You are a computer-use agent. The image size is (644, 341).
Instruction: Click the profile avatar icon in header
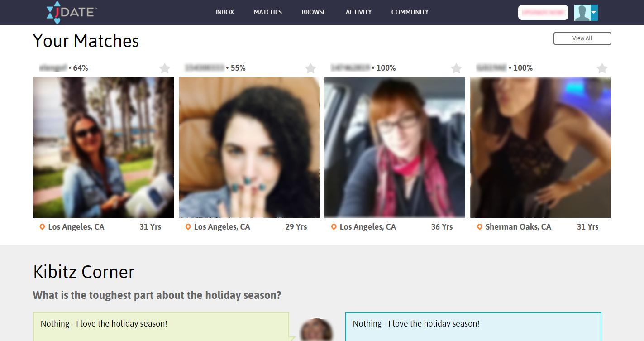pos(582,13)
